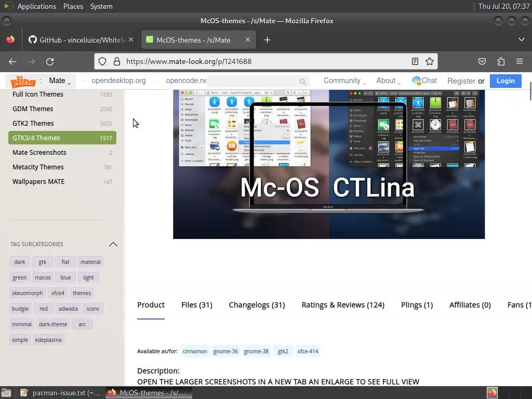This screenshot has width=532, height=399.
Task: Open the opencode.net link
Action: coord(186,81)
